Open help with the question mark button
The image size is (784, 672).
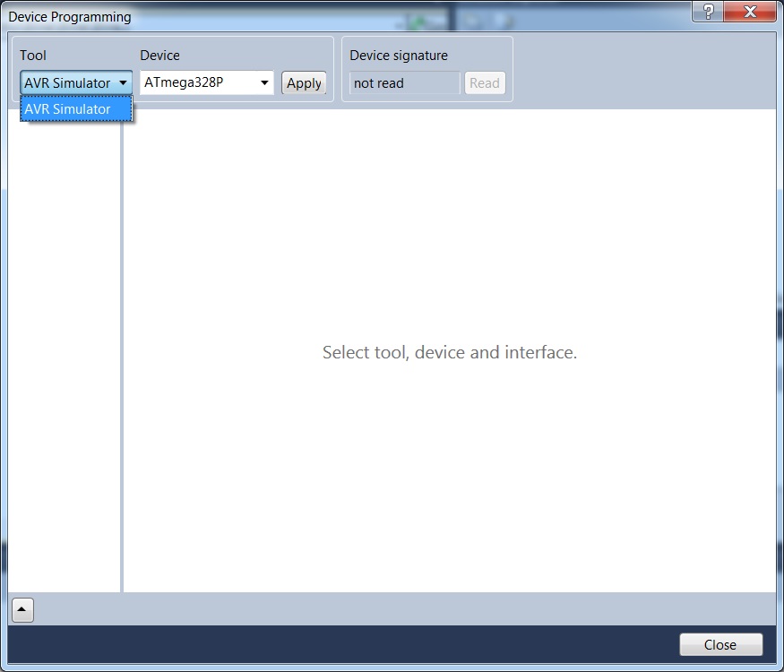pos(708,11)
